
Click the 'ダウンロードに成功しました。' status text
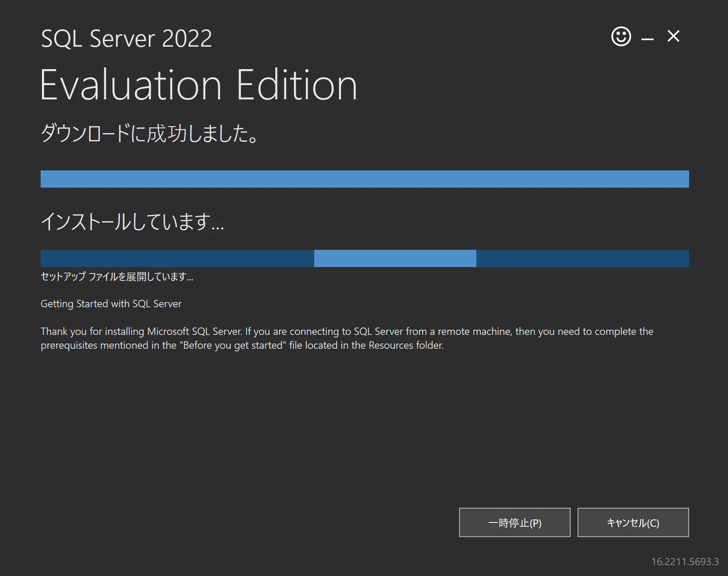tap(150, 133)
